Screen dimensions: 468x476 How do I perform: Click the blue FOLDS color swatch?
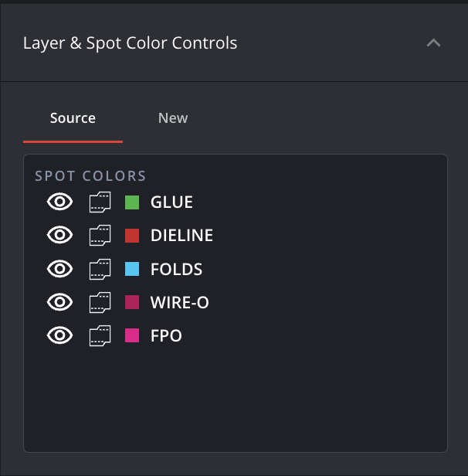132,269
